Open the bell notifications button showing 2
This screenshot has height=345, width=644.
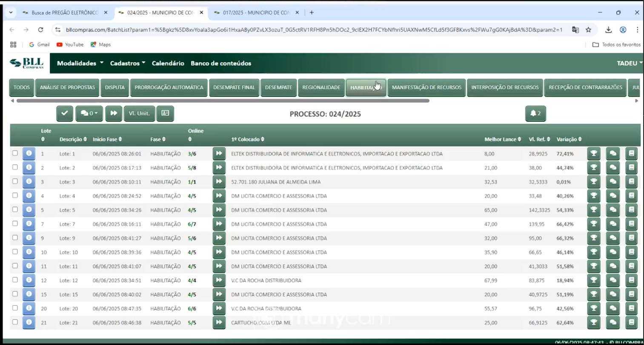535,114
